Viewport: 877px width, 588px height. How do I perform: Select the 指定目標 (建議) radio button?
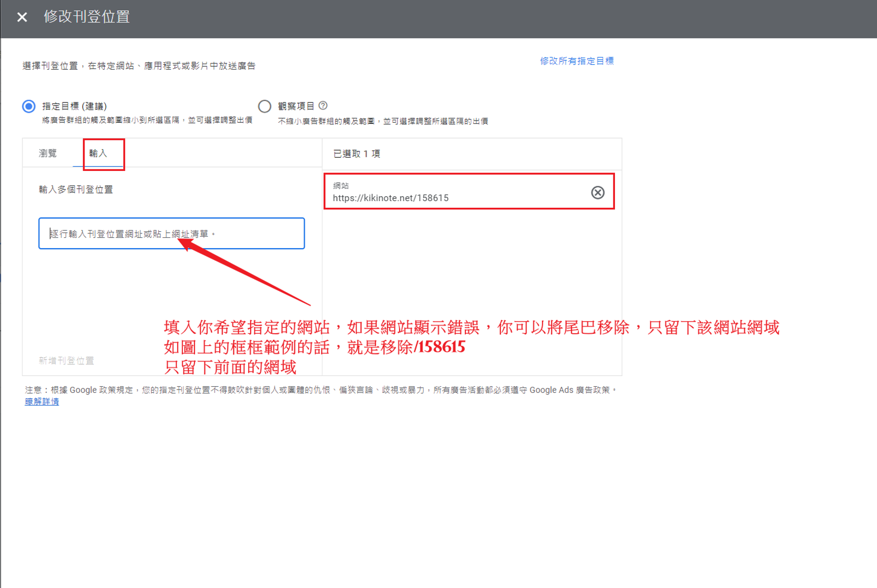29,106
